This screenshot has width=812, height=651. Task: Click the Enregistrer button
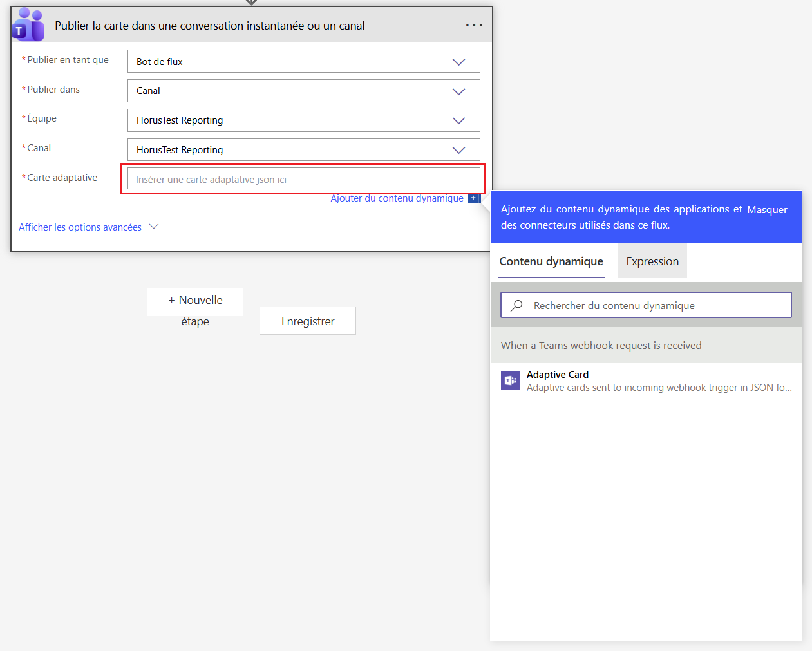308,321
